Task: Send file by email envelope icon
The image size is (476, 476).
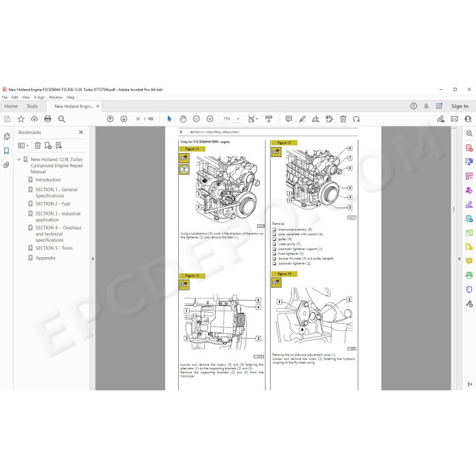Action: point(454,119)
